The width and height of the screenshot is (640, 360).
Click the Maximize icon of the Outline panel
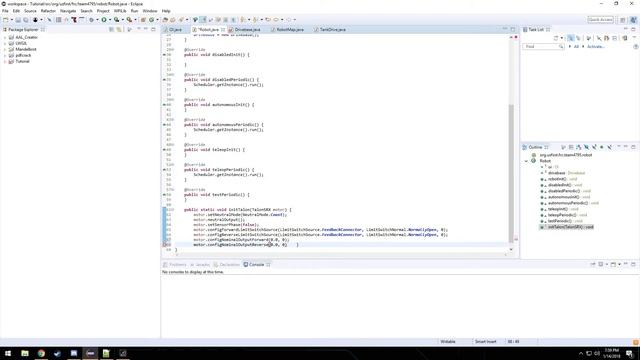coord(633,147)
